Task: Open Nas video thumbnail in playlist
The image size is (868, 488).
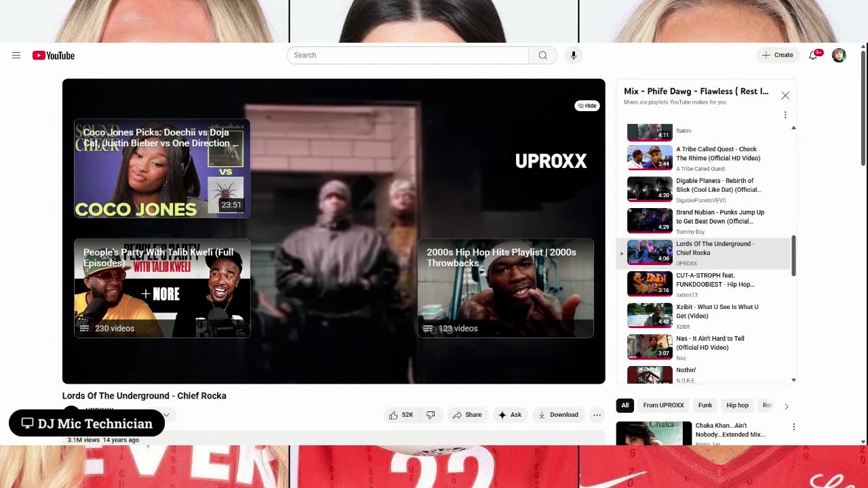Action: [650, 347]
